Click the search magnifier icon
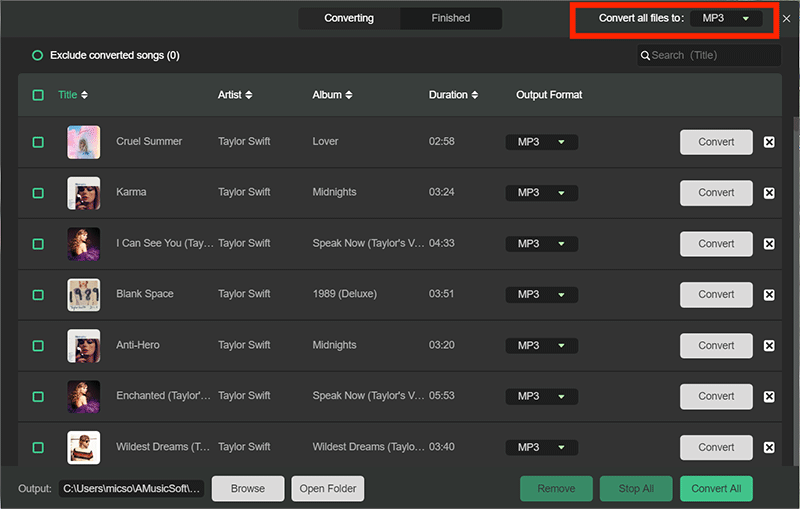800x509 pixels. [645, 56]
